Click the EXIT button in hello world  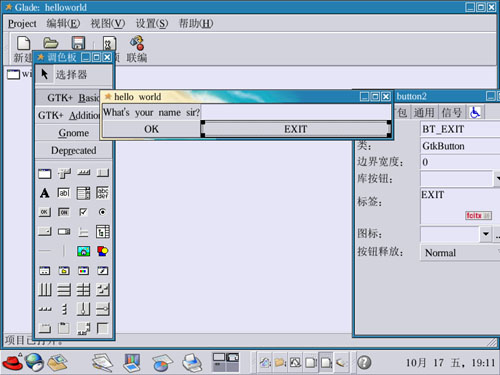(295, 129)
